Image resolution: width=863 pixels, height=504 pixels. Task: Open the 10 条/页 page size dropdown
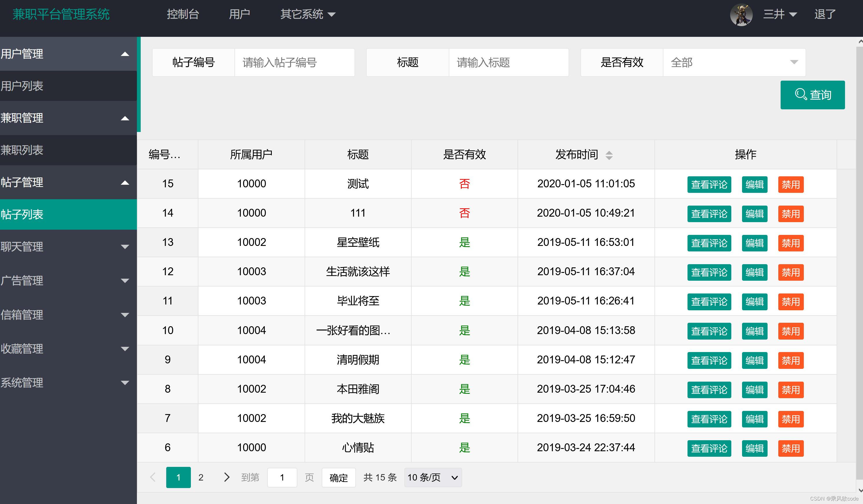coord(433,477)
